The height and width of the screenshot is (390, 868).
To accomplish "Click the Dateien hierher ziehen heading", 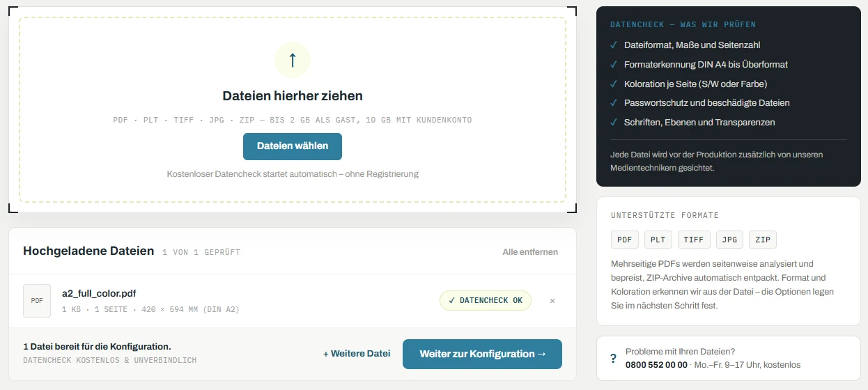I will click(293, 96).
